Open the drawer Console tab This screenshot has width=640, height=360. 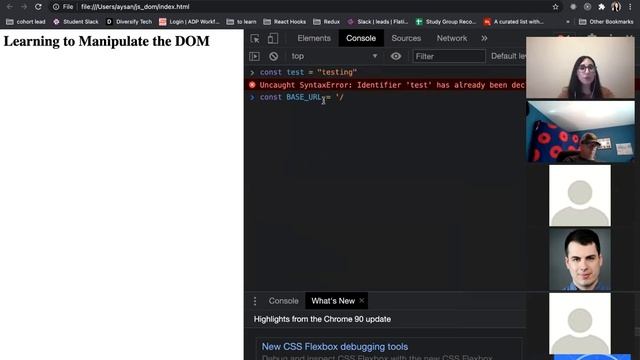283,301
